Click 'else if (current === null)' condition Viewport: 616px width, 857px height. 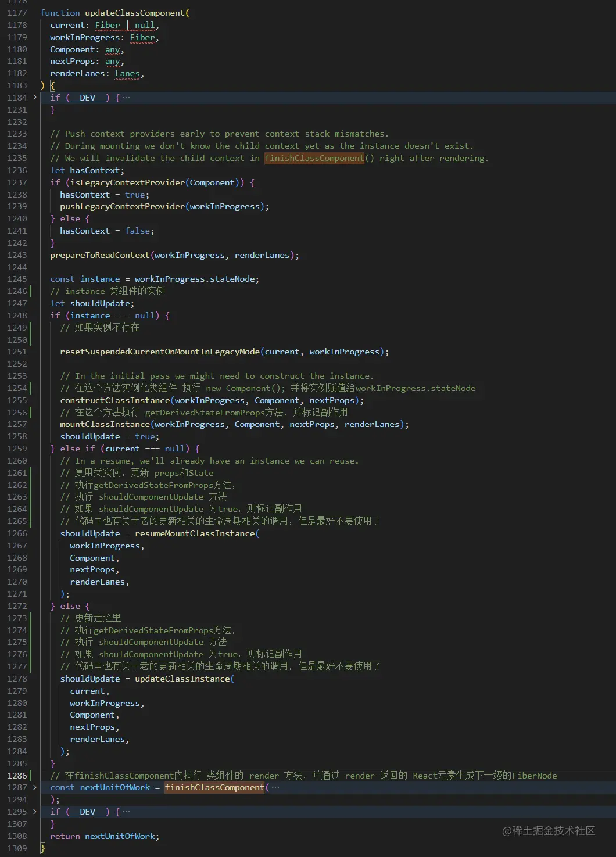coord(124,449)
